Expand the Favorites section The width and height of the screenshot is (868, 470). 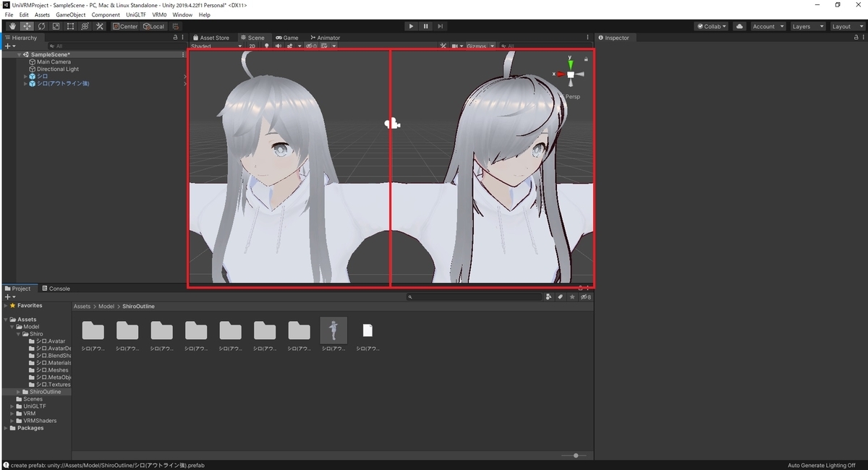(x=6, y=306)
